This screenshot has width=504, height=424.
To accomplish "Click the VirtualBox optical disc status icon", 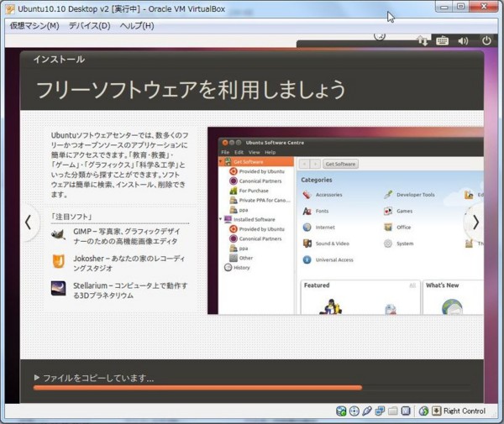I will (x=354, y=411).
